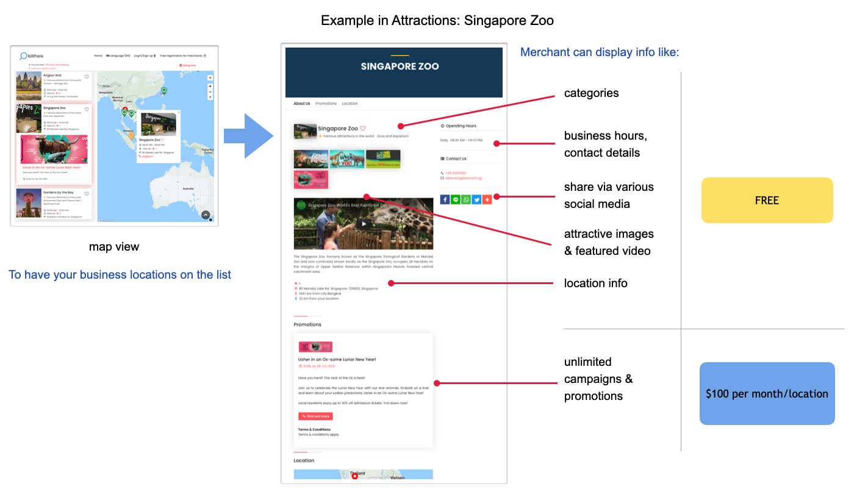The height and width of the screenshot is (489, 868).
Task: Share via LINE icon
Action: (455, 199)
